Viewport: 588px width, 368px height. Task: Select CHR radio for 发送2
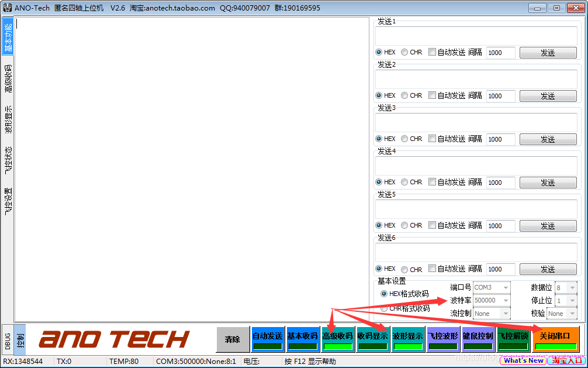404,95
